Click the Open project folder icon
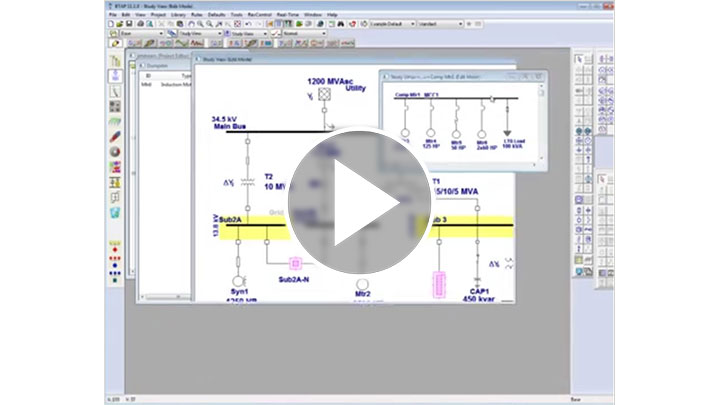Image resolution: width=720 pixels, height=405 pixels. tap(119, 24)
